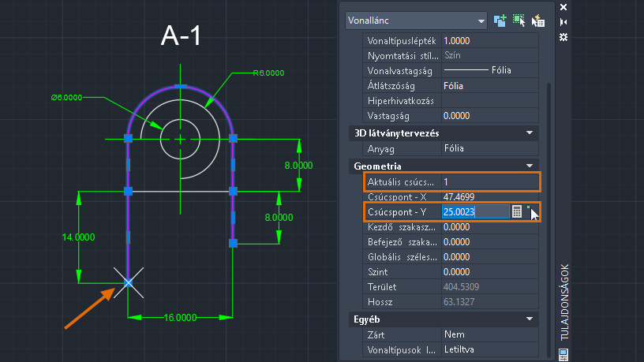The image size is (644, 362).
Task: Select the bottom-right polyline endpoint grip
Action: 233,244
